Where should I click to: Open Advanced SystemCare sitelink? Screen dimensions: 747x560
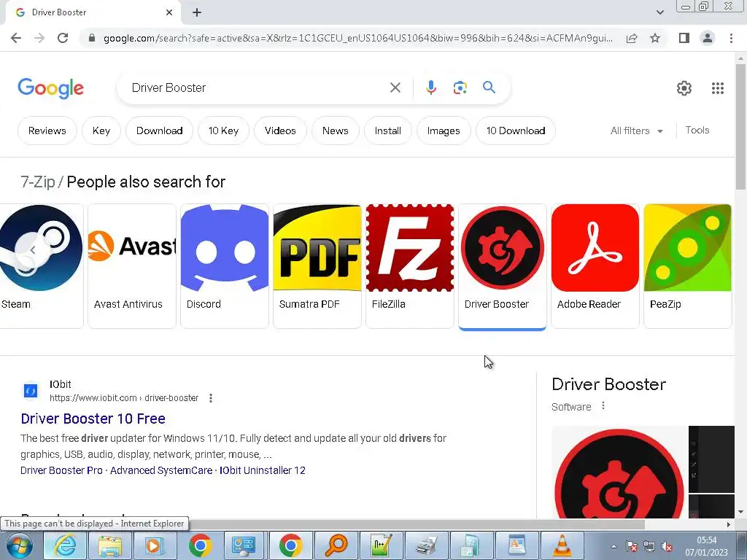(161, 470)
